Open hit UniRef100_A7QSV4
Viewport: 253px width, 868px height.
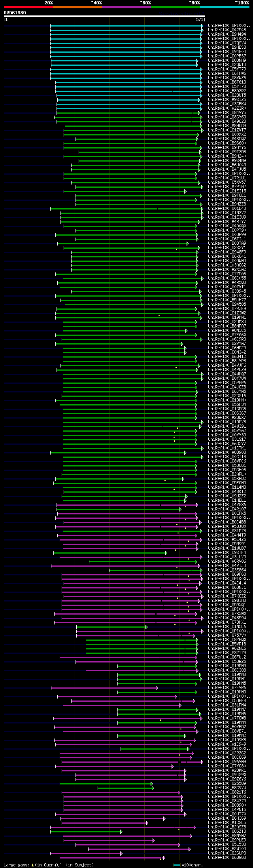pos(227,43)
